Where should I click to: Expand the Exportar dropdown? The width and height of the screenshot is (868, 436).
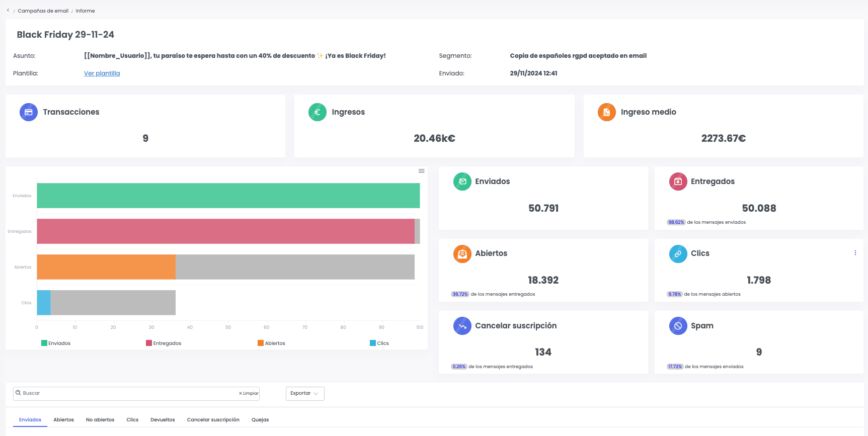(x=305, y=393)
